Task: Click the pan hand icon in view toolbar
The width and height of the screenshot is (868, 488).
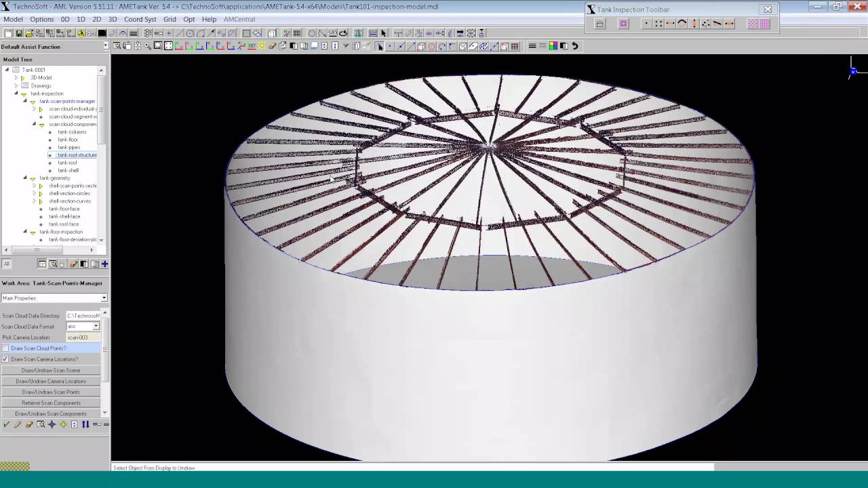Action: 127,46
